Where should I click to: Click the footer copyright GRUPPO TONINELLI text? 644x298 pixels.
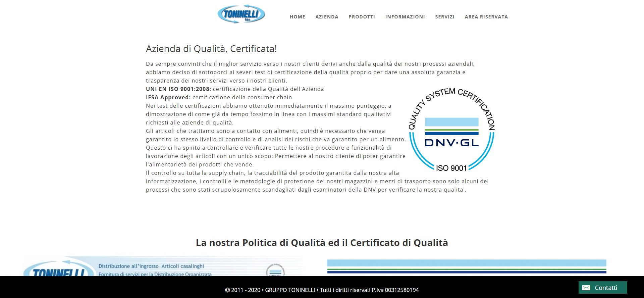[x=322, y=290]
